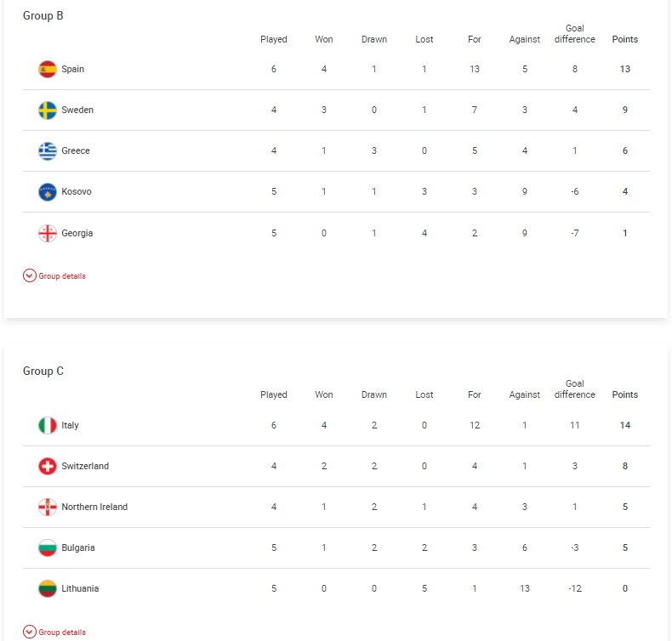The image size is (672, 641).
Task: Click the Northern Ireland flag icon
Action: pyautogui.click(x=48, y=507)
